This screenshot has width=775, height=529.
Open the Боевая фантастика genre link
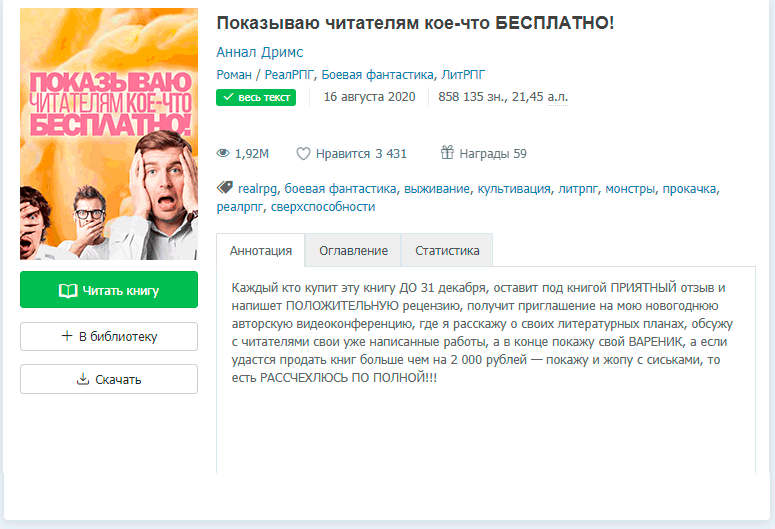click(378, 75)
